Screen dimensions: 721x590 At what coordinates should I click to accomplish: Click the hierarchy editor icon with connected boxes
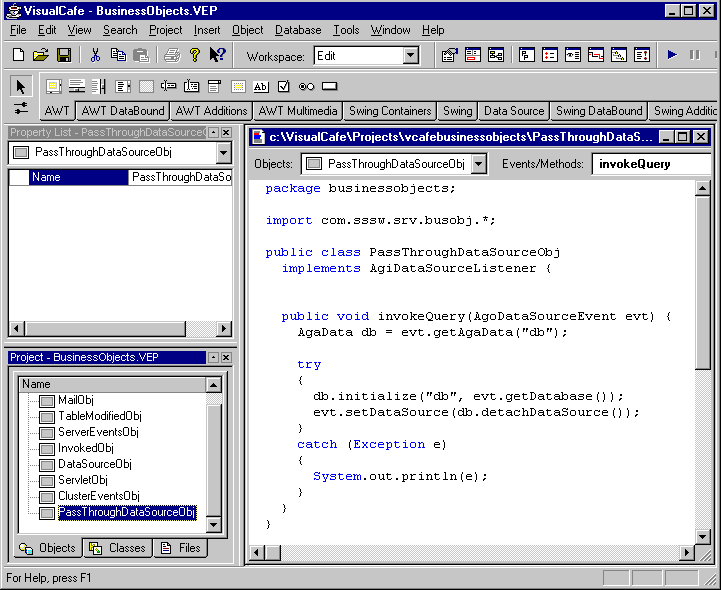tap(496, 55)
